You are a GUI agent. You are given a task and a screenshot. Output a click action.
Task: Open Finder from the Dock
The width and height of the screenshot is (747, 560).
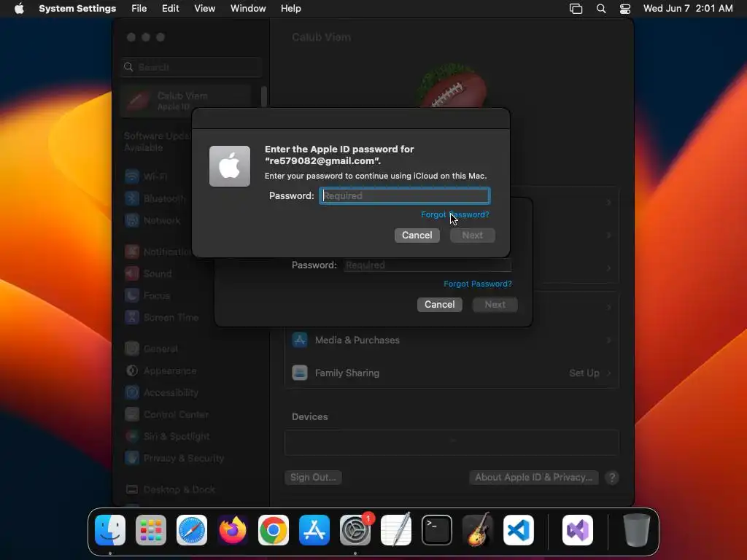coord(110,530)
